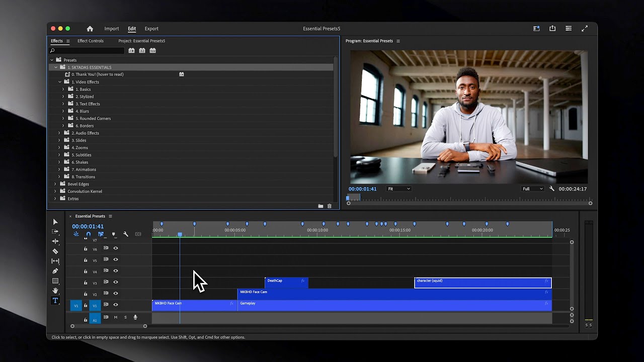This screenshot has width=644, height=362.
Task: Click the Home icon in header
Action: [90, 29]
